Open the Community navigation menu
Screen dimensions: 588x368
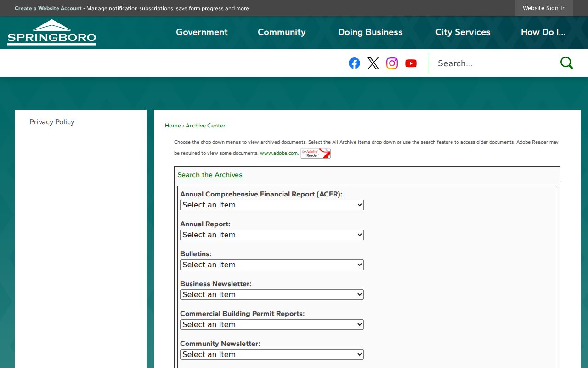[282, 32]
